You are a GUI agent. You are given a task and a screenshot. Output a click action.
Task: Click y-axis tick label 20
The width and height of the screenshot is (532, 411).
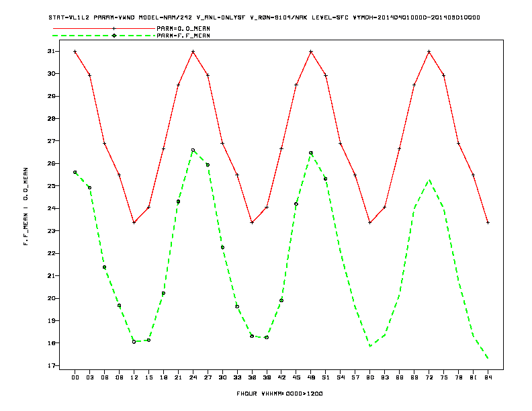[51, 298]
